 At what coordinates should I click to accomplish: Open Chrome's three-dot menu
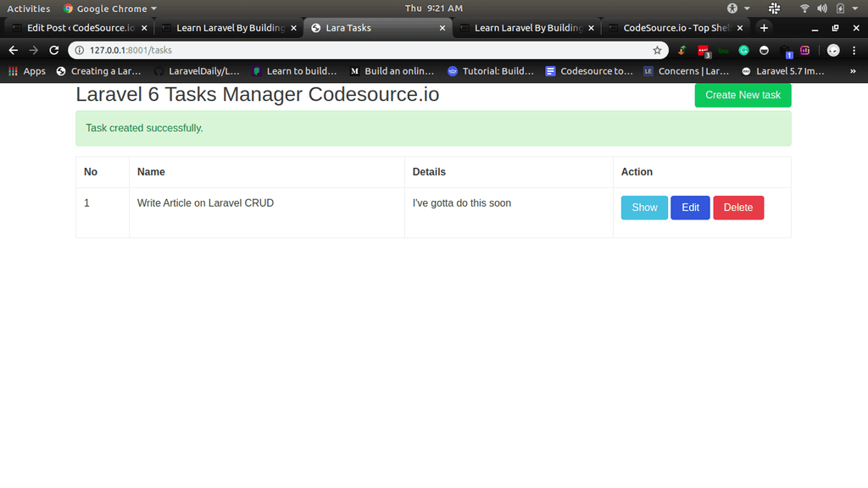point(854,50)
